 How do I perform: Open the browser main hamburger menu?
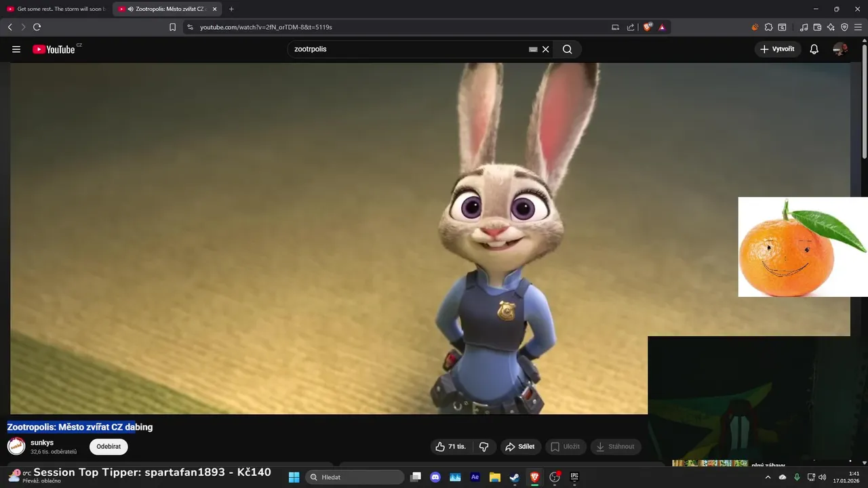tap(858, 27)
